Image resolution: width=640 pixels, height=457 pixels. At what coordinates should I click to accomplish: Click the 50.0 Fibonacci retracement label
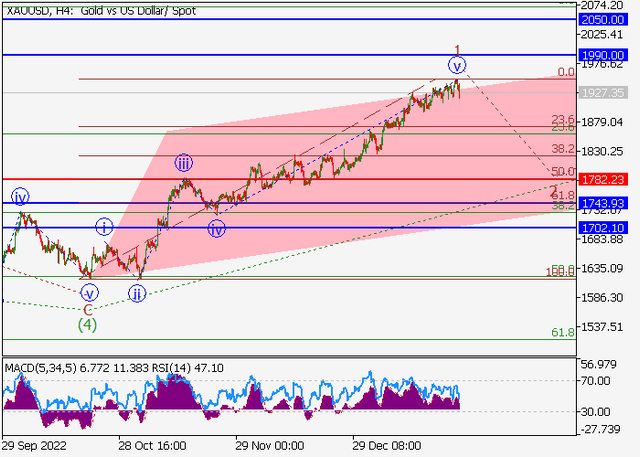[x=563, y=171]
